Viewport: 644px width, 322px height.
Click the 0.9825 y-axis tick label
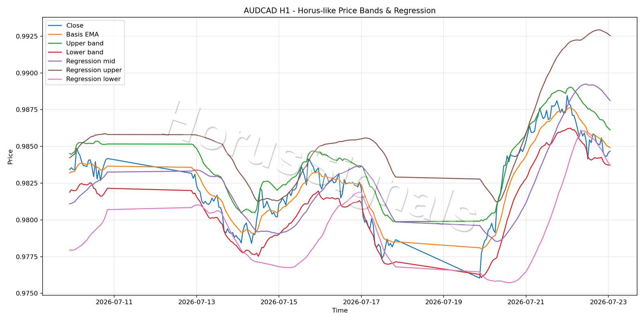coord(27,183)
